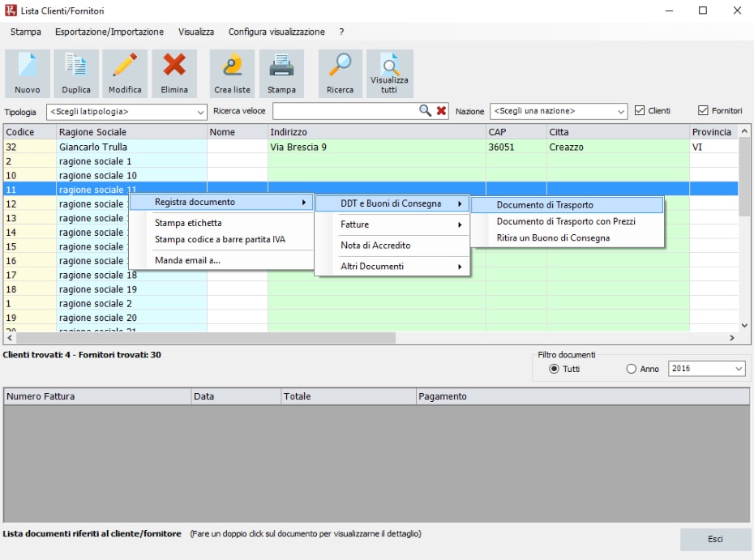The width and height of the screenshot is (754, 560).
Task: Click vertical scrollbar down arrow
Action: (x=744, y=326)
